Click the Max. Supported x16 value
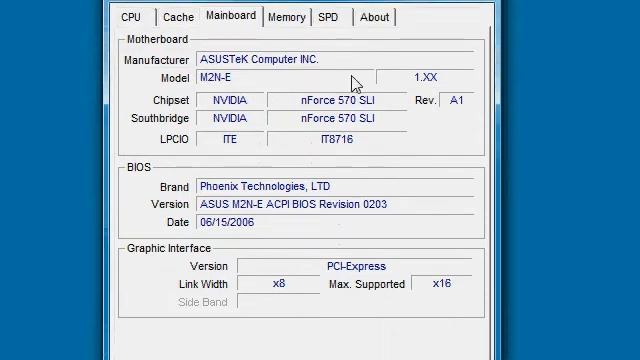This screenshot has height=360, width=640. point(442,284)
